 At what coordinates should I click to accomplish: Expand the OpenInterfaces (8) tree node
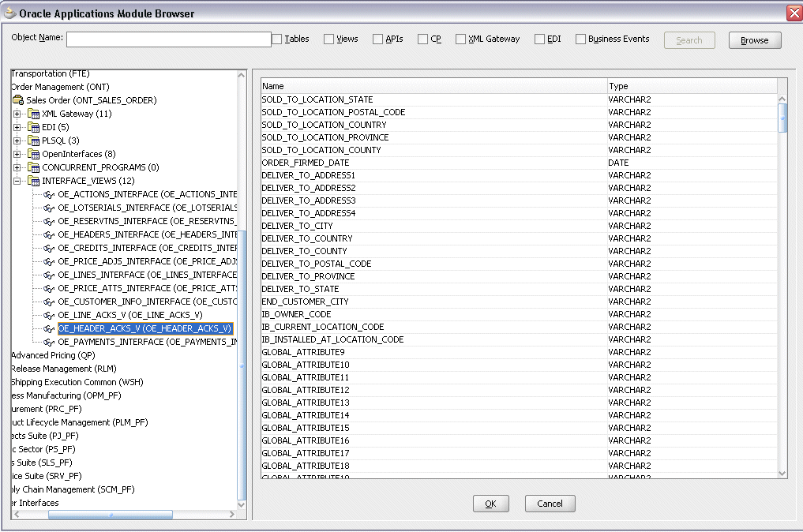coord(17,154)
